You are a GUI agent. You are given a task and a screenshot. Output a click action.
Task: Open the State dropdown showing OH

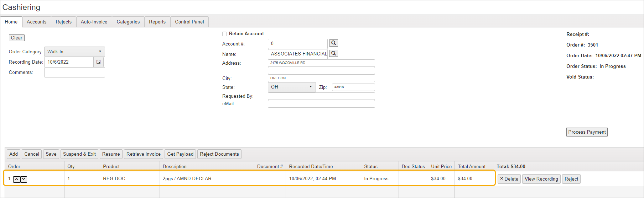pos(291,87)
